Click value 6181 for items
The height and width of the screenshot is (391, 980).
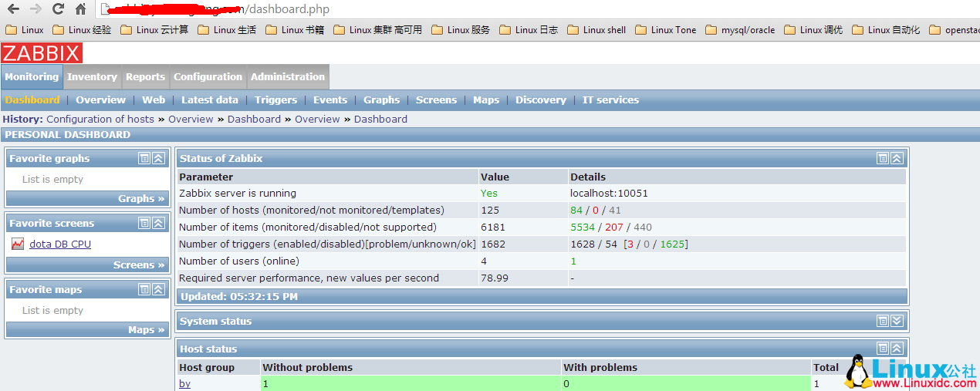pyautogui.click(x=493, y=227)
